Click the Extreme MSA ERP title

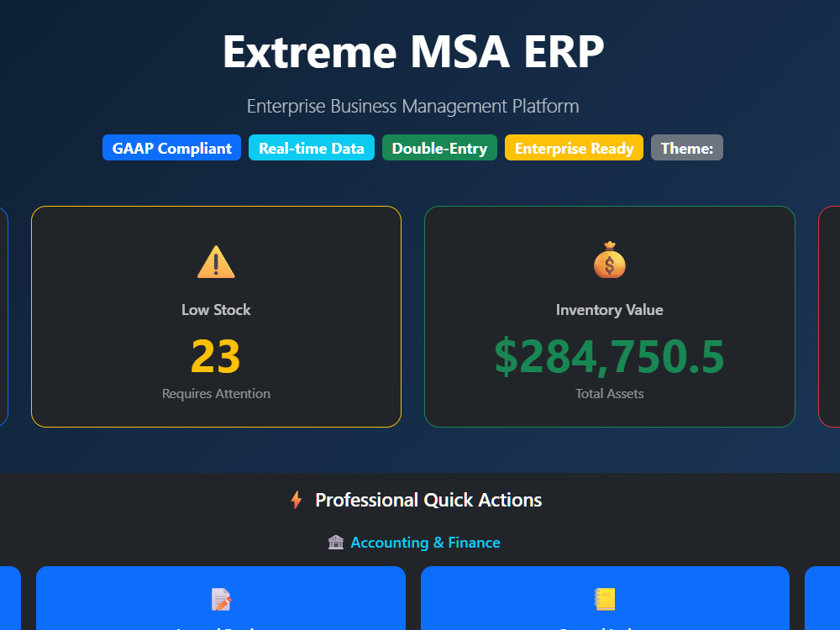pyautogui.click(x=413, y=52)
